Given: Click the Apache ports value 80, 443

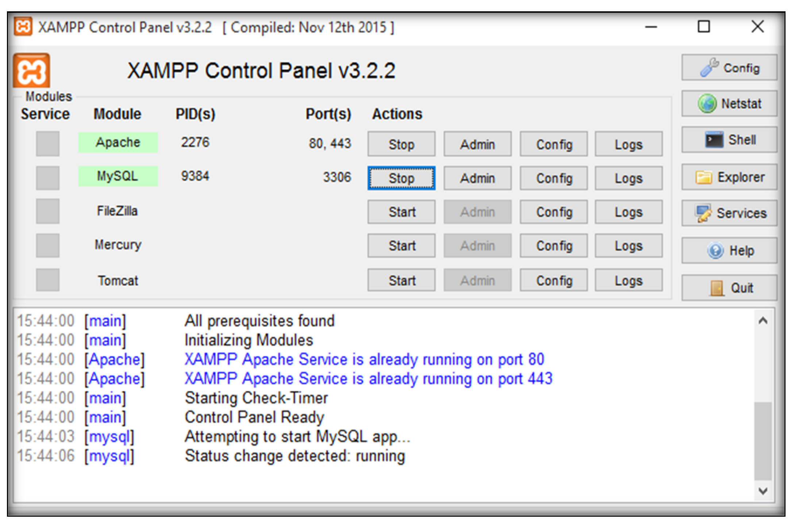Looking at the screenshot, I should (330, 143).
